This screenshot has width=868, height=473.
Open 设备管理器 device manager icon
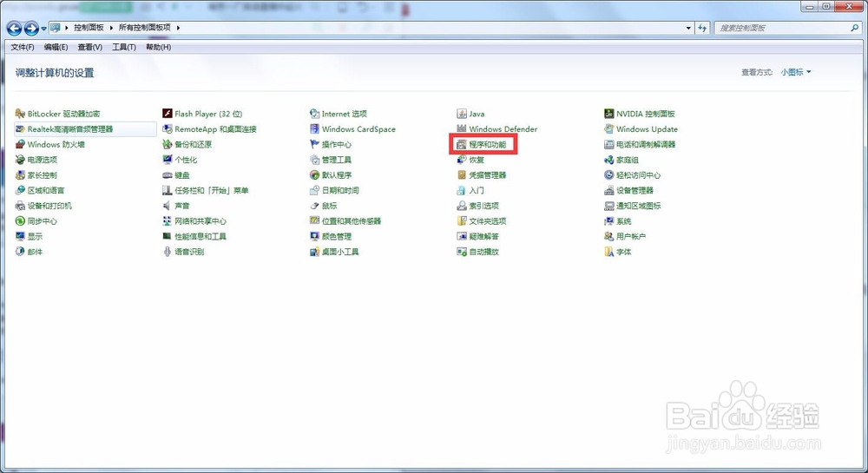coord(609,190)
